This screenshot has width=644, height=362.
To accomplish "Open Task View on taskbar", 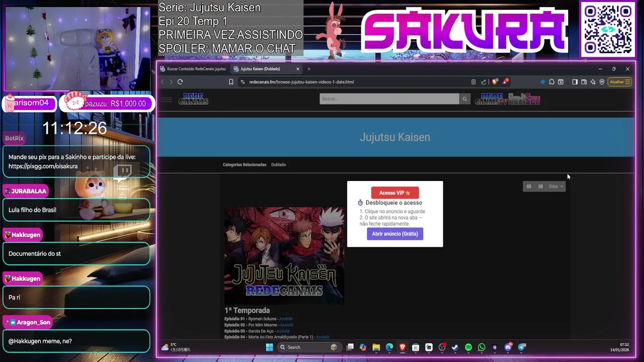I will click(x=350, y=347).
